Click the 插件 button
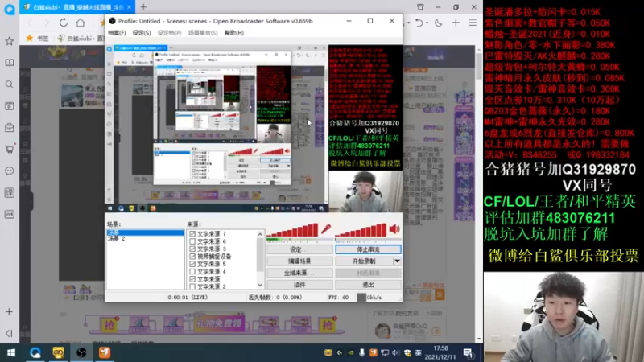Image resolution: width=644 pixels, height=362 pixels. click(299, 285)
